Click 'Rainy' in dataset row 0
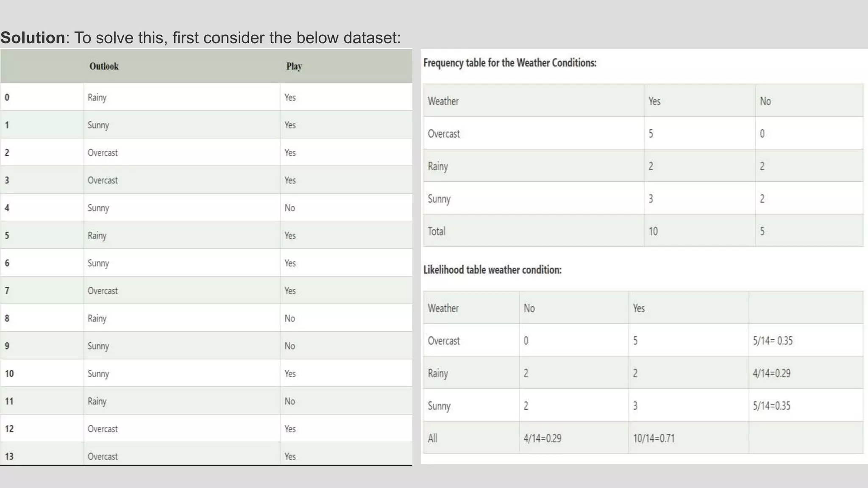The height and width of the screenshot is (488, 868). (97, 97)
